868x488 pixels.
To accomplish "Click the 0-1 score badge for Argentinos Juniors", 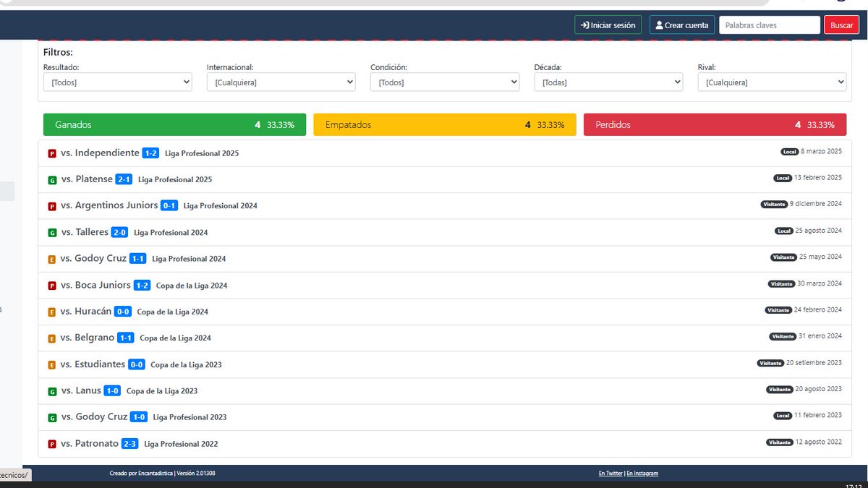I will (x=169, y=205).
